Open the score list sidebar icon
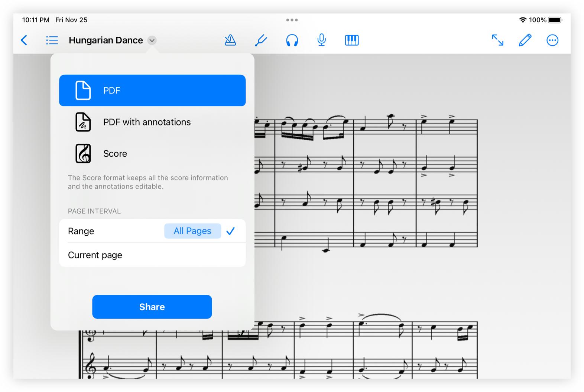 pos(52,40)
